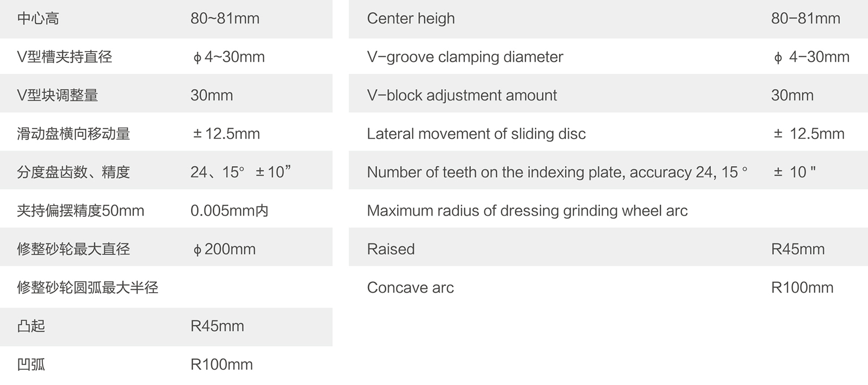
Task: Click Lateral movement of sliding disc
Action: coord(476,134)
